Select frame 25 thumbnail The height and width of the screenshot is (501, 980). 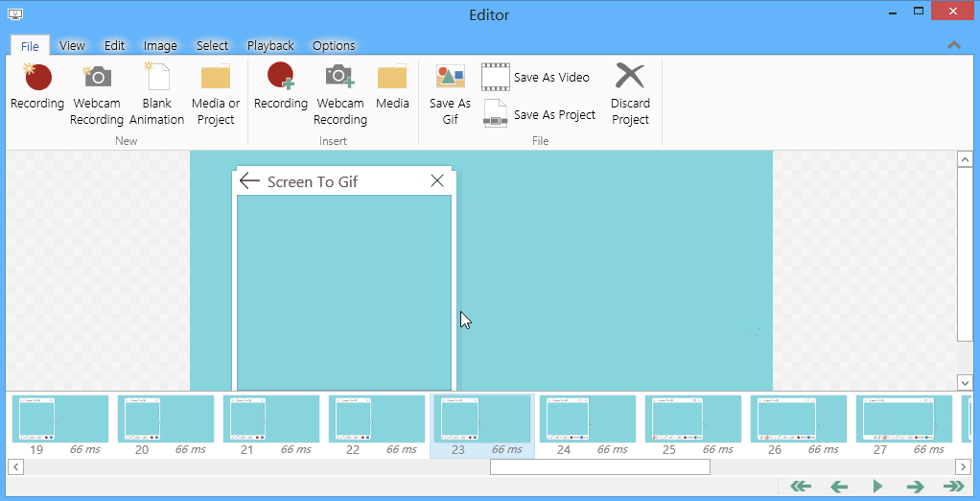point(693,425)
